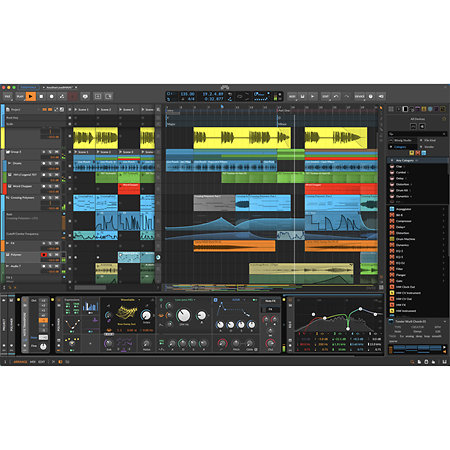Viewport: 450px width, 450px height.
Task: Click the Undo arrow icon
Action: point(336,96)
